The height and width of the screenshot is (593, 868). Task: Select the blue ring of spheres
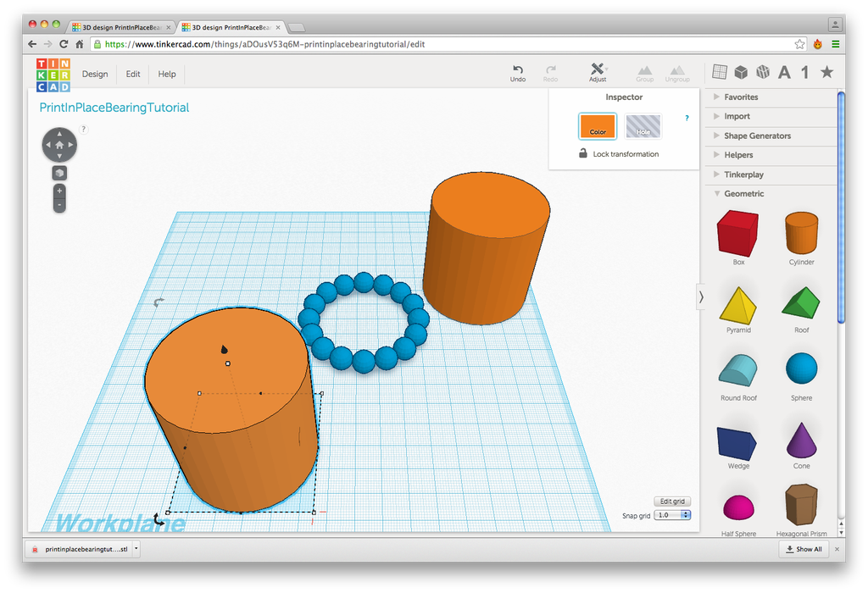coord(363,323)
